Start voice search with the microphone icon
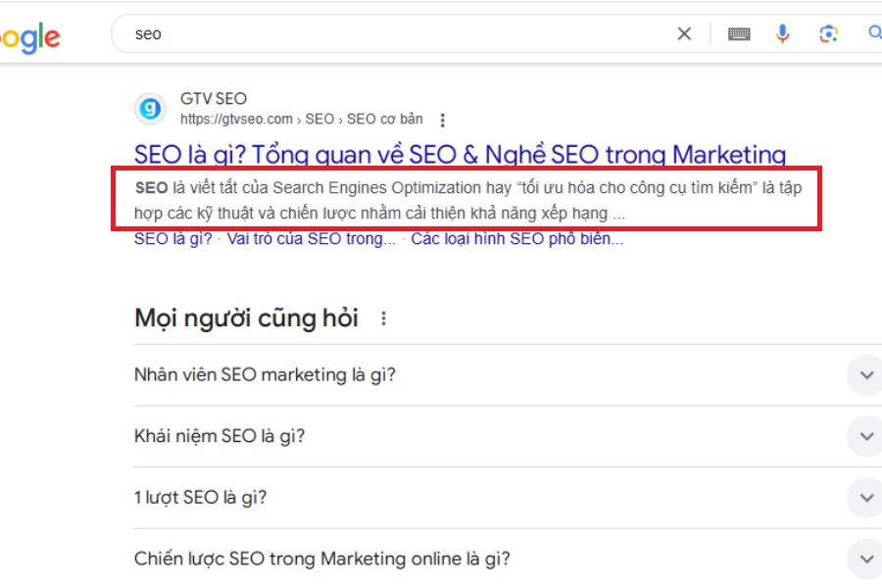Image resolution: width=882 pixels, height=588 pixels. point(782,32)
